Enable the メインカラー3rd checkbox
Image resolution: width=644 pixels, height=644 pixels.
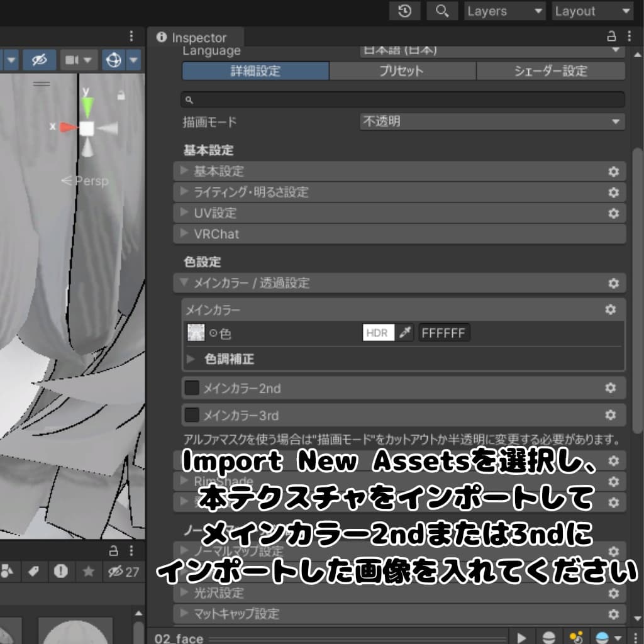coord(192,415)
